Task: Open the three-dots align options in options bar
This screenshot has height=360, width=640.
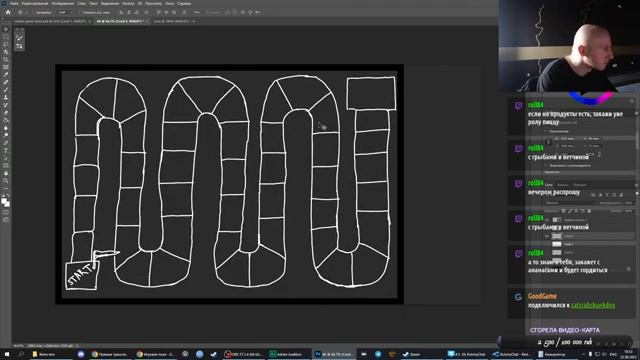Action: point(196,12)
